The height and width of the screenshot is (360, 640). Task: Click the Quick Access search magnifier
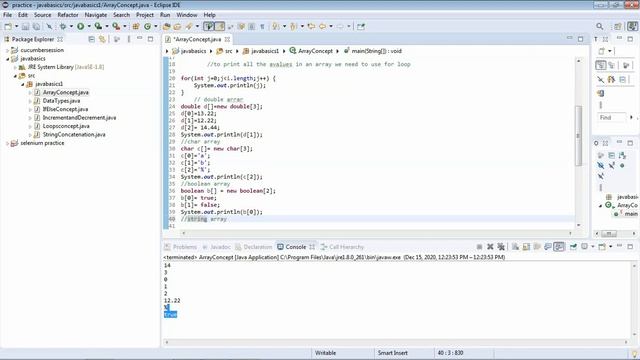[600, 27]
